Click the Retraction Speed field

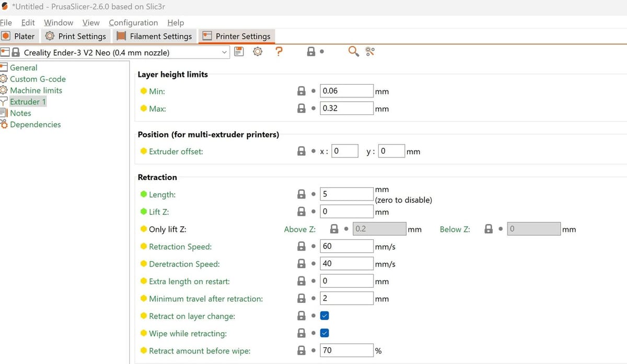pos(346,246)
